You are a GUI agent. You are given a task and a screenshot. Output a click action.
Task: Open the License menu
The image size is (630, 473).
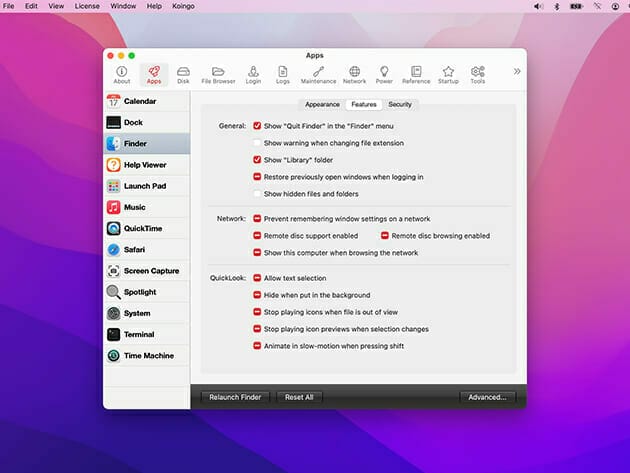(87, 6)
